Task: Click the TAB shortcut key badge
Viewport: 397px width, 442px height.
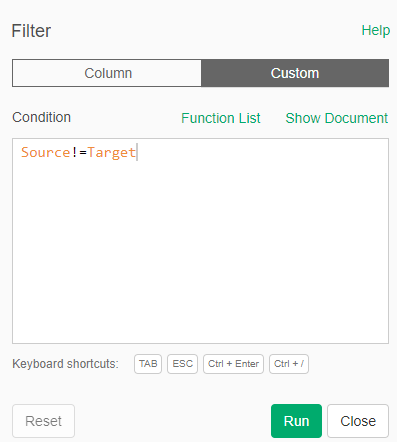Action: pyautogui.click(x=148, y=364)
